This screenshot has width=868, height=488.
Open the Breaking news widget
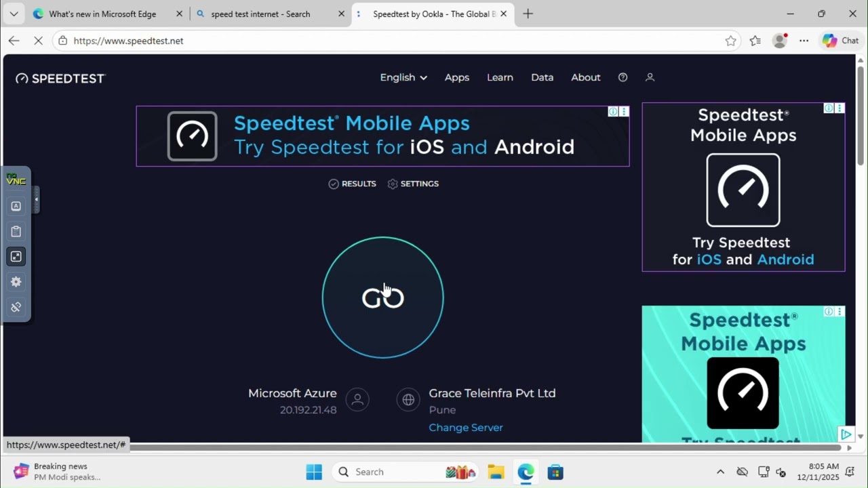[x=58, y=472]
